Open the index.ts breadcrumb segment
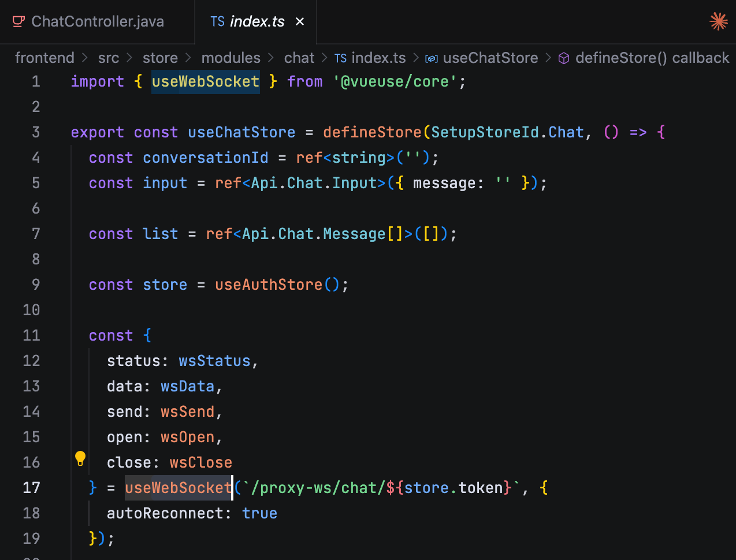Viewport: 736px width, 560px height. 378,58
